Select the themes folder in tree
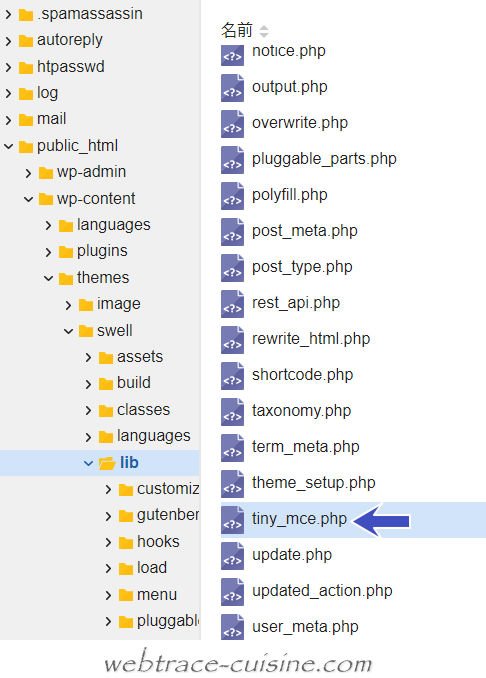The height and width of the screenshot is (678, 486). pyautogui.click(x=103, y=278)
